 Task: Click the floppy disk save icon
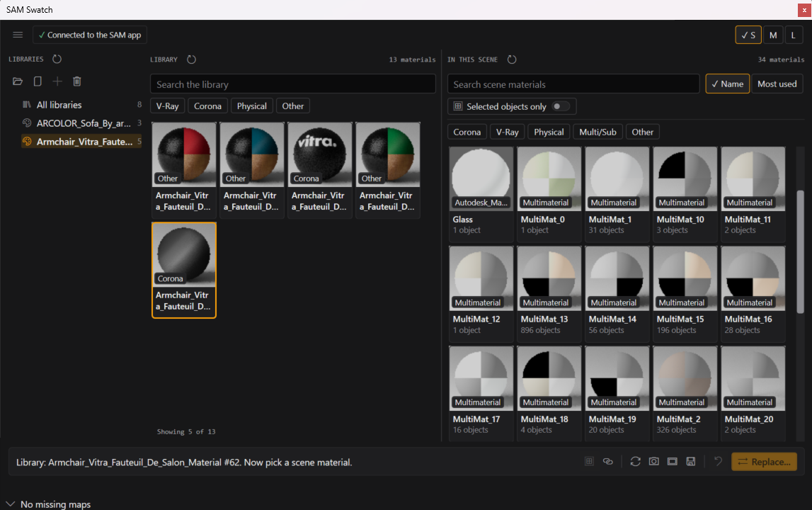point(691,461)
